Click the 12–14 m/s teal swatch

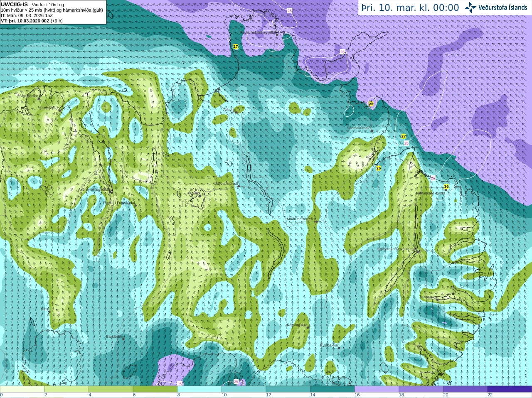(288, 389)
